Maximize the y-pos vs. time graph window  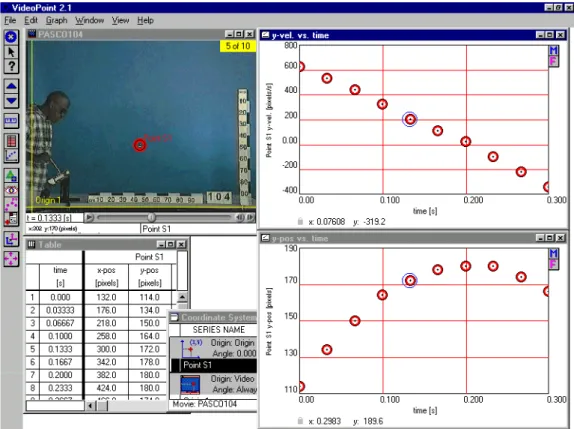[549, 238]
